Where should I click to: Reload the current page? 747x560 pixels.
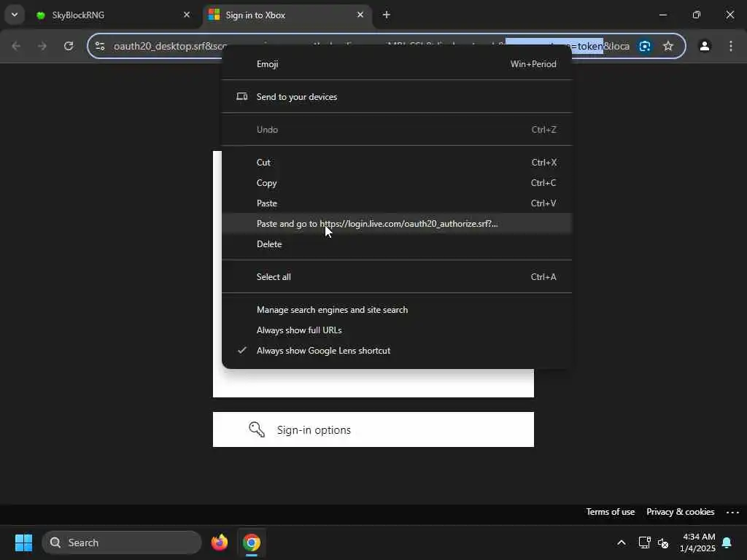coord(69,46)
